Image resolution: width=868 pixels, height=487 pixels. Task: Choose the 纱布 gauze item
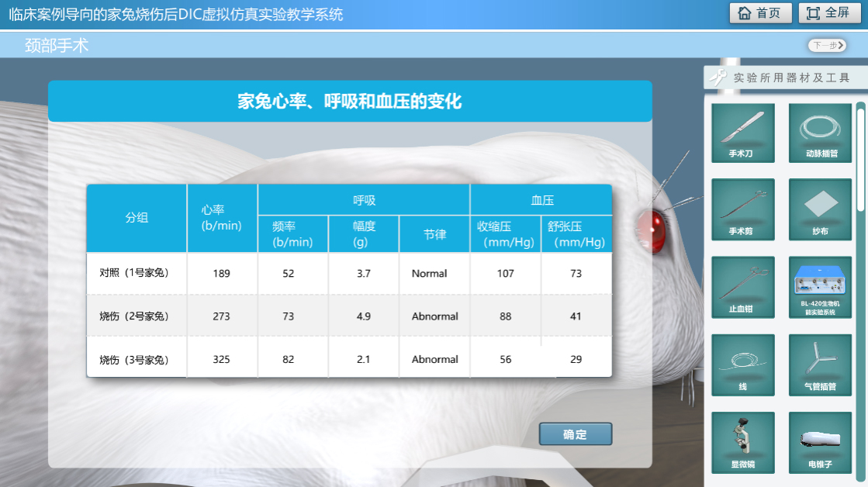pyautogui.click(x=820, y=209)
